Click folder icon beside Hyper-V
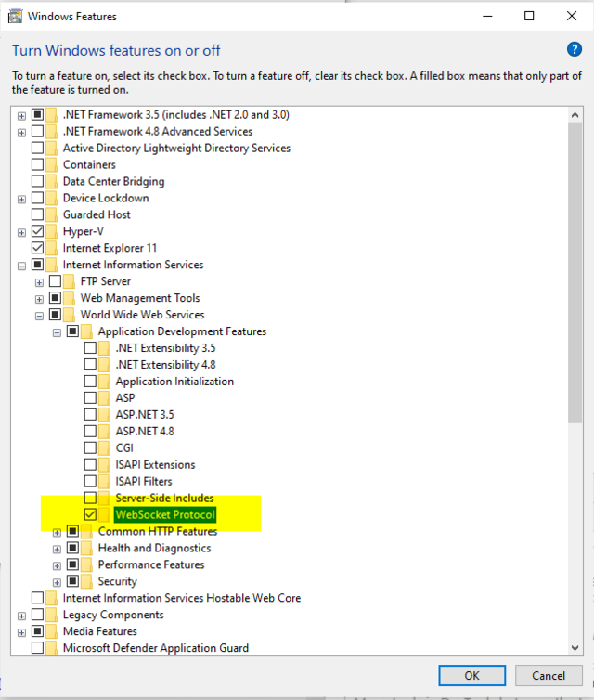Image resolution: width=594 pixels, height=700 pixels. tap(51, 231)
